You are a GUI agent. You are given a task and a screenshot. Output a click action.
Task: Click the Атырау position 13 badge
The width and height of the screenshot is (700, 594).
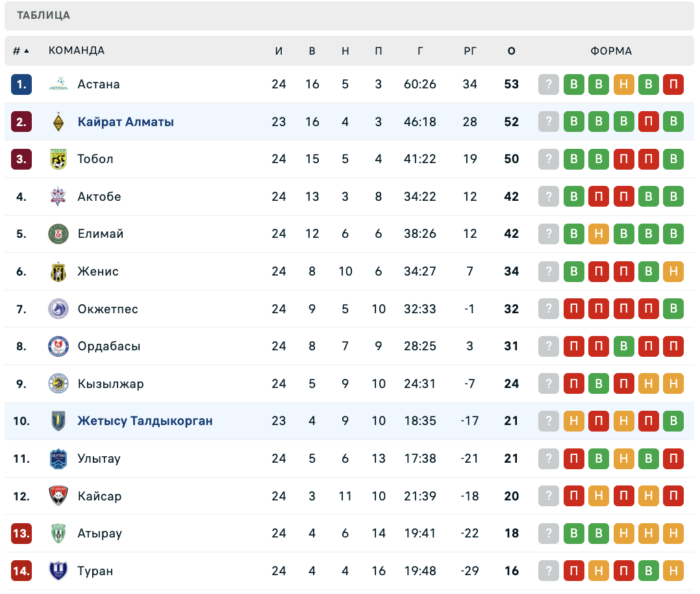pyautogui.click(x=21, y=534)
